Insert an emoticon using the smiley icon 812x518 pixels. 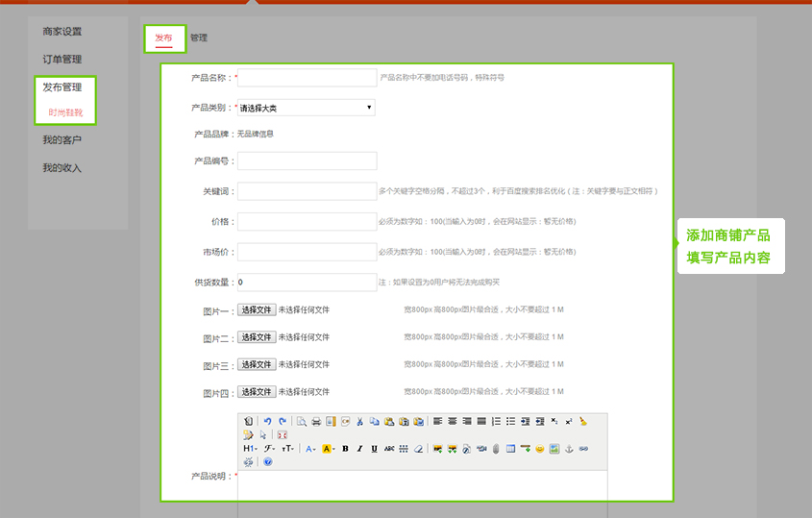[x=540, y=449]
